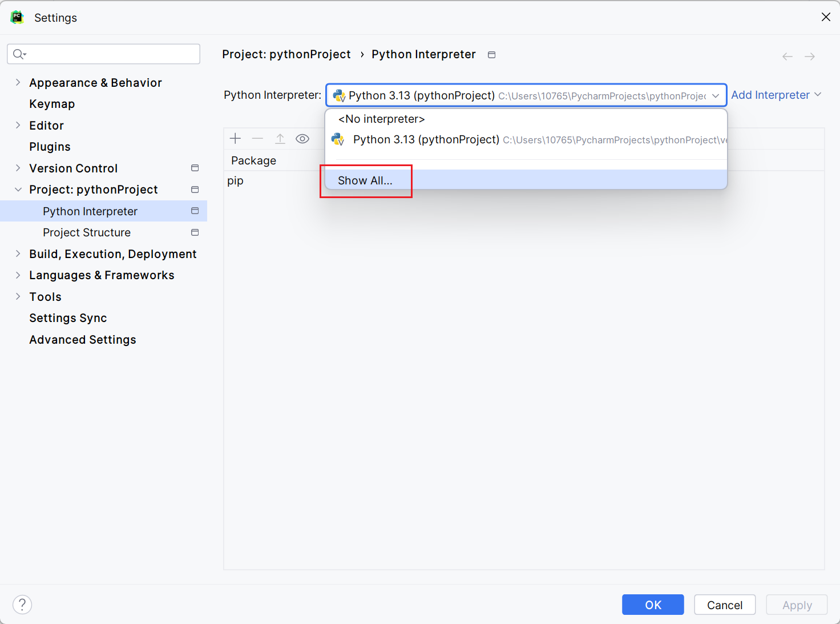Image resolution: width=840 pixels, height=624 pixels.
Task: Open Settings Sync page
Action: [x=68, y=318]
